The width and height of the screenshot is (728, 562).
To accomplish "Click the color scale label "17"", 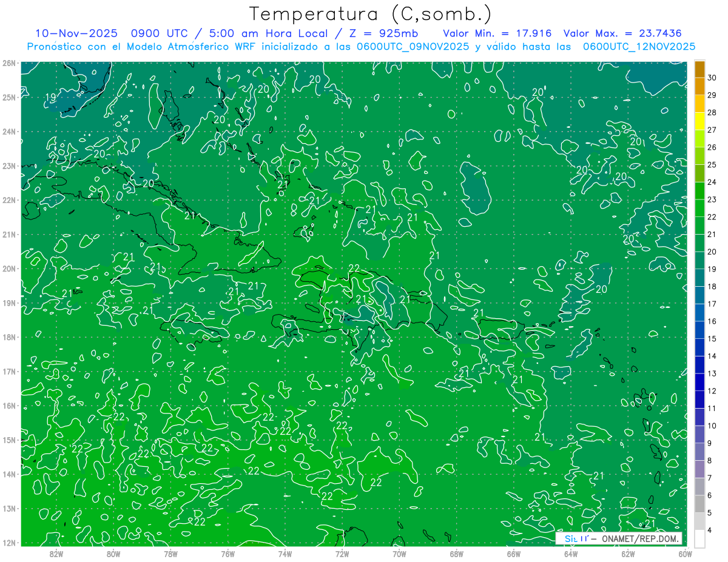I will tap(712, 304).
